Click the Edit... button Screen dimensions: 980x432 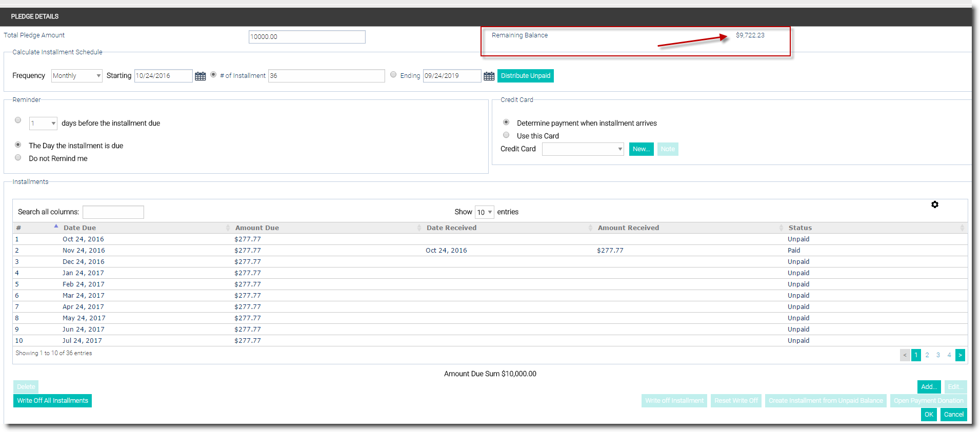(955, 387)
